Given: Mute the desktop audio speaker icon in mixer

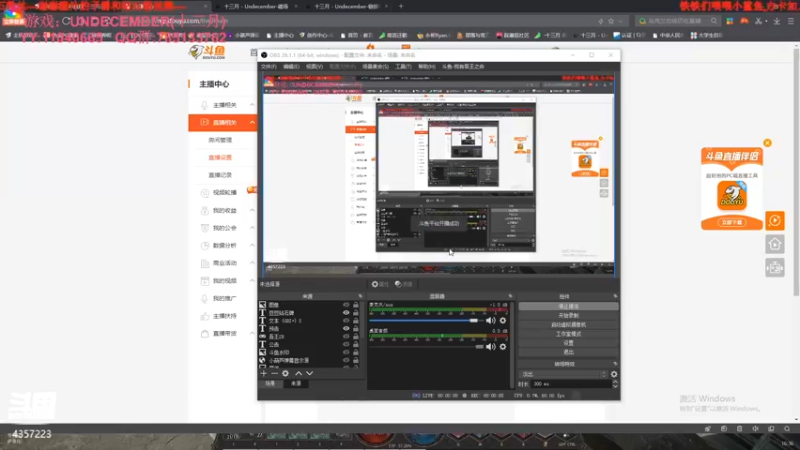Looking at the screenshot, I should [490, 346].
